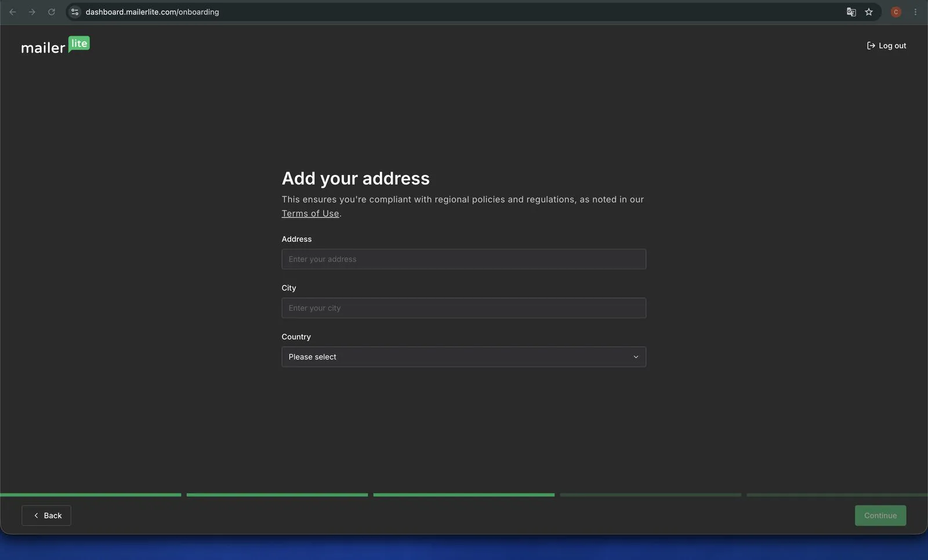Click the browser back arrow icon
The width and height of the screenshot is (928, 560).
click(13, 12)
